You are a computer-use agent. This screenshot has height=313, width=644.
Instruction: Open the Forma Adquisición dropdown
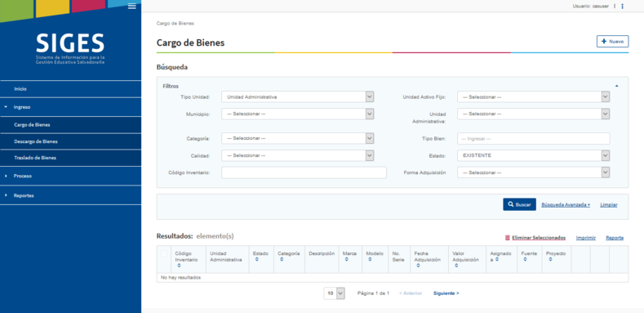[533, 172]
